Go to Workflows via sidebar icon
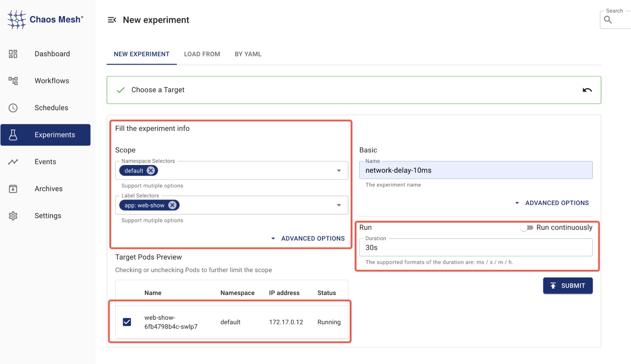Image resolution: width=631 pixels, height=364 pixels. pyautogui.click(x=13, y=81)
